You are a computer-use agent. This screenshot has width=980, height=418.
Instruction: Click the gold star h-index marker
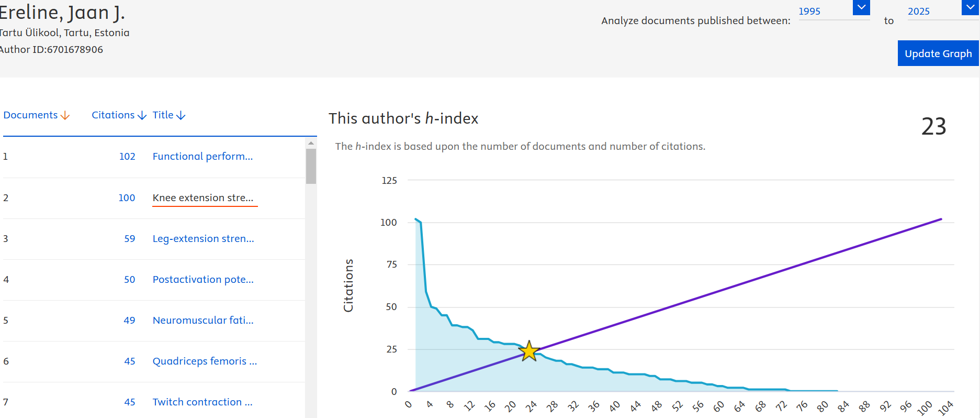click(529, 351)
